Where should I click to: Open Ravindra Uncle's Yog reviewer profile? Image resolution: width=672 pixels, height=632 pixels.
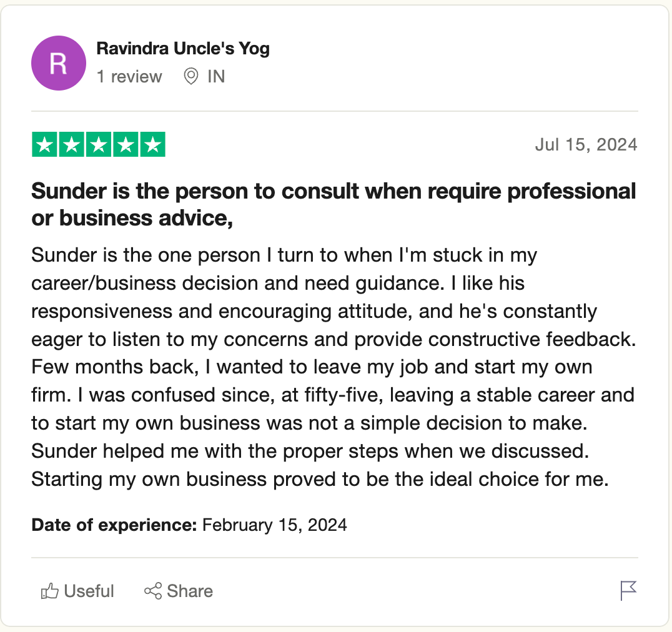(183, 49)
